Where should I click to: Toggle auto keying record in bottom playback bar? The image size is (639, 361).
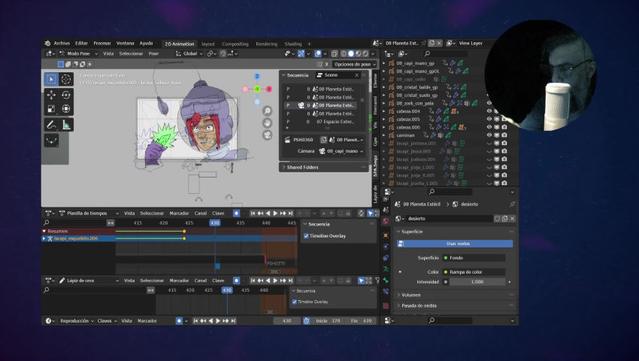point(179,321)
